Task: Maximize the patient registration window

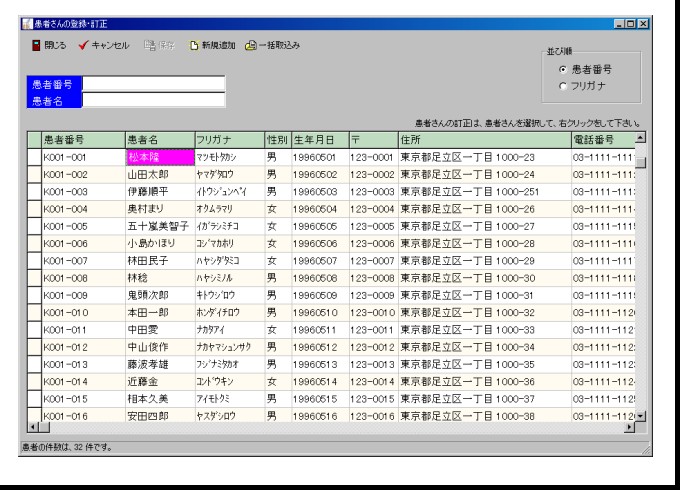Action: click(x=631, y=24)
